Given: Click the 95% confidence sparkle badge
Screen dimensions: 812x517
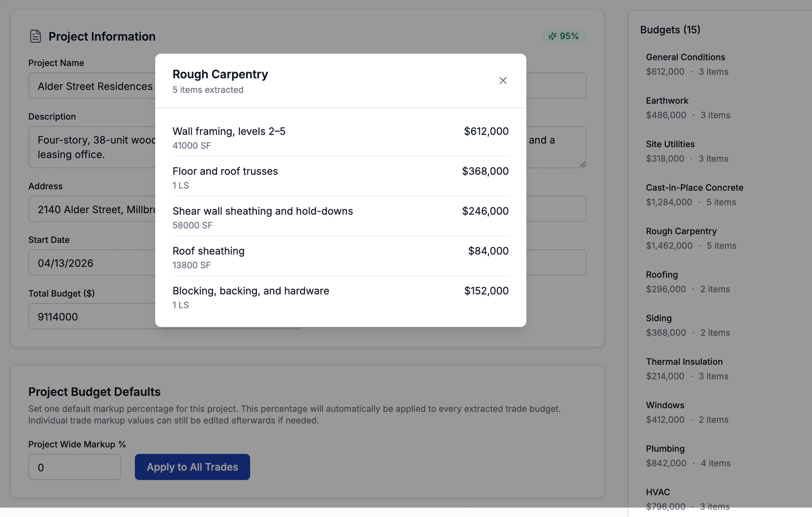Looking at the screenshot, I should [563, 36].
